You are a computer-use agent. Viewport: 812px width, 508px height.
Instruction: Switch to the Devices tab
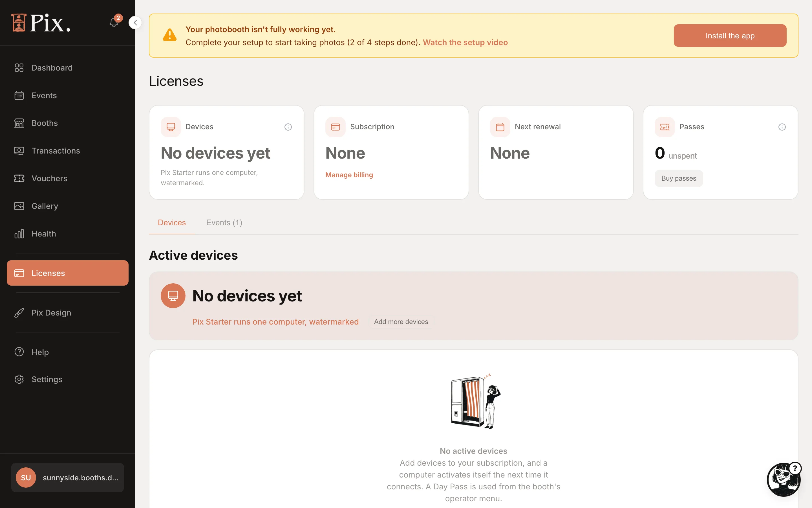pos(172,223)
